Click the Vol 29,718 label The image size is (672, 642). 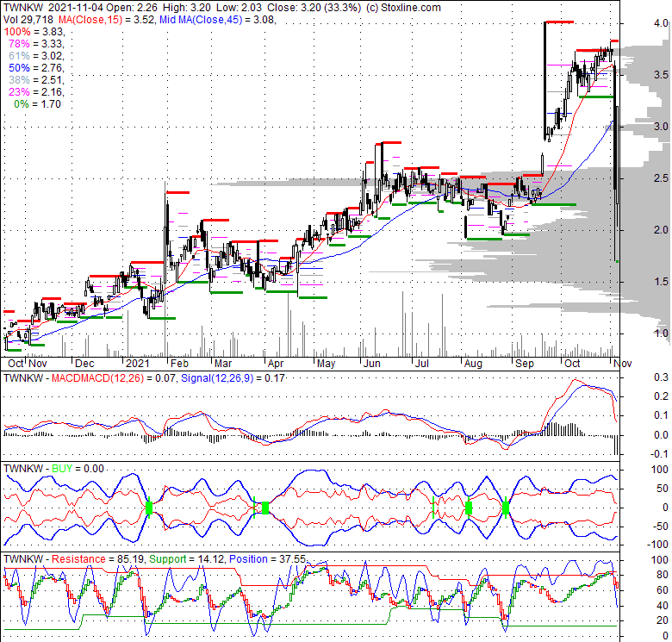[28, 20]
